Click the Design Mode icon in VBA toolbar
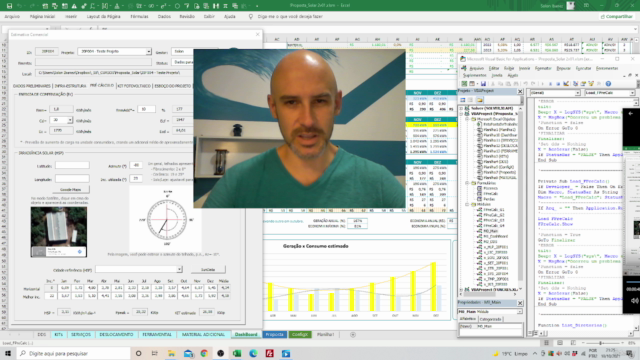The height and width of the screenshot is (360, 640). [x=566, y=84]
